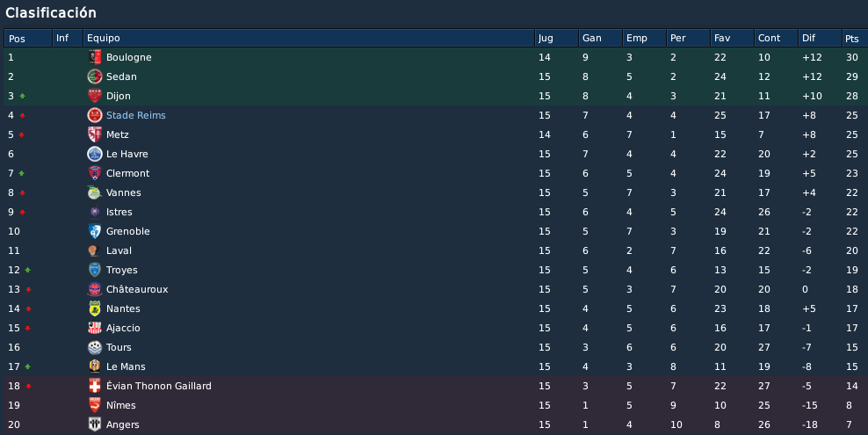Click the Metz club badge

coord(95,134)
